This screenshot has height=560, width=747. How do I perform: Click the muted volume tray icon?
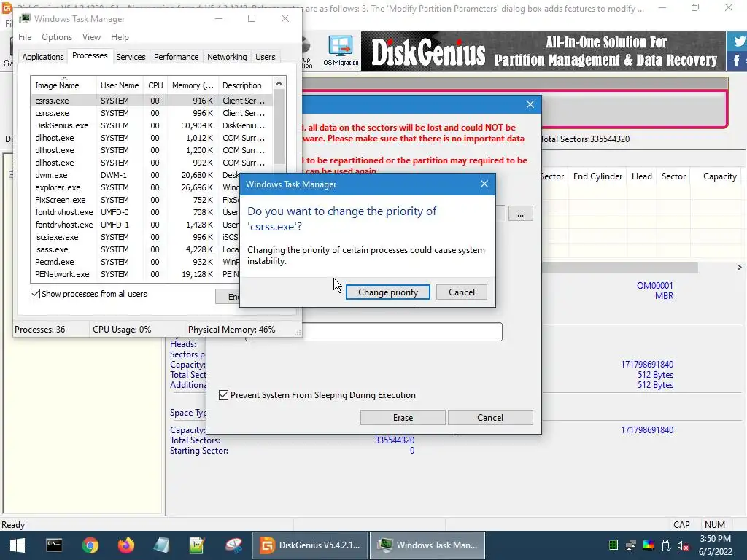click(683, 545)
